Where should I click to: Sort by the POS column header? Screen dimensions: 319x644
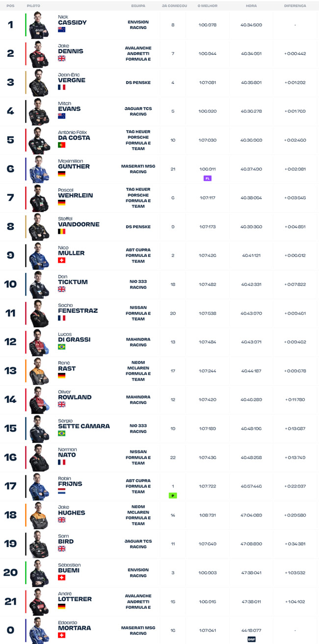pos(10,6)
